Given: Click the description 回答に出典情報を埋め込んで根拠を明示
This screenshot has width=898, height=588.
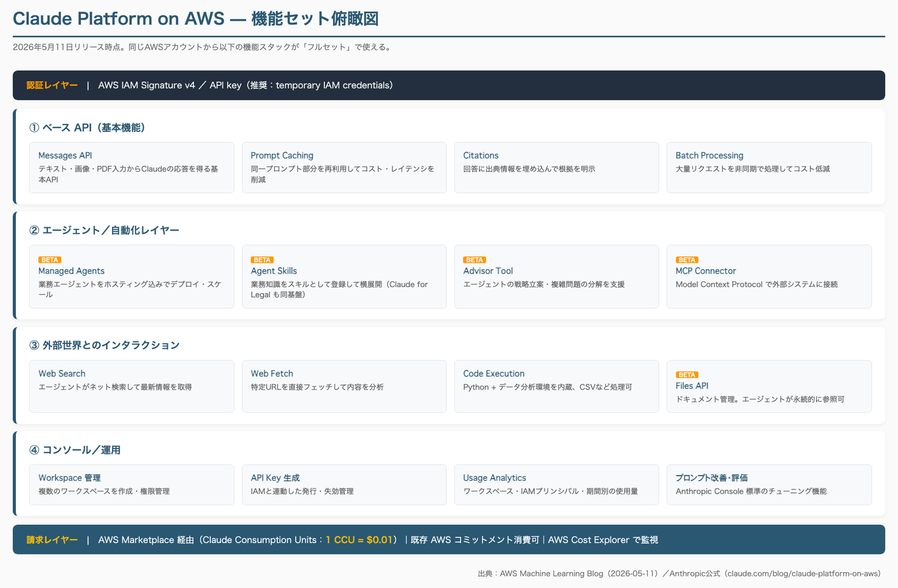Looking at the screenshot, I should click(529, 169).
